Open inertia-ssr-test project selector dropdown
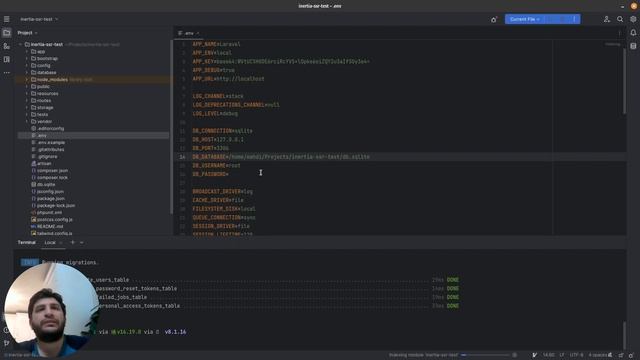The width and height of the screenshot is (640, 360). coord(39,19)
